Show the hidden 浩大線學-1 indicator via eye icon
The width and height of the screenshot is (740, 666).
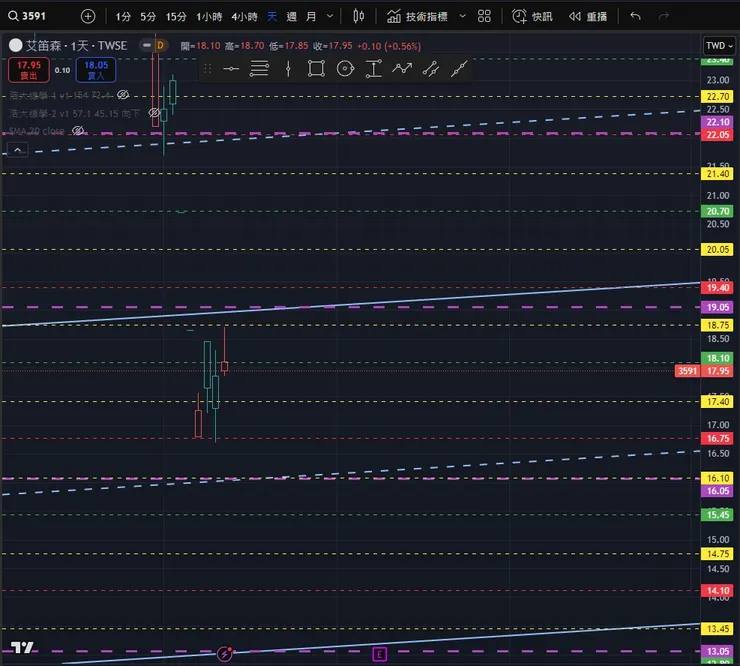click(x=123, y=95)
